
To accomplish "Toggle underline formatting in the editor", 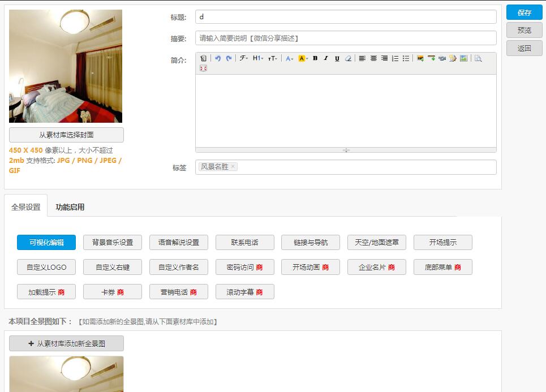I will tap(337, 58).
